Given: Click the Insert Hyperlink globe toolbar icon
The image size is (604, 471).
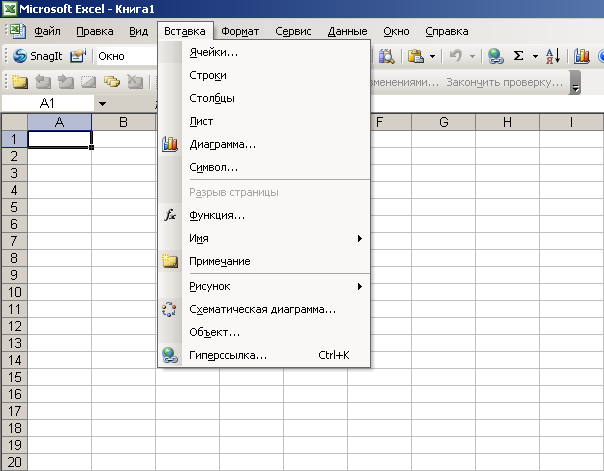Looking at the screenshot, I should 495,56.
